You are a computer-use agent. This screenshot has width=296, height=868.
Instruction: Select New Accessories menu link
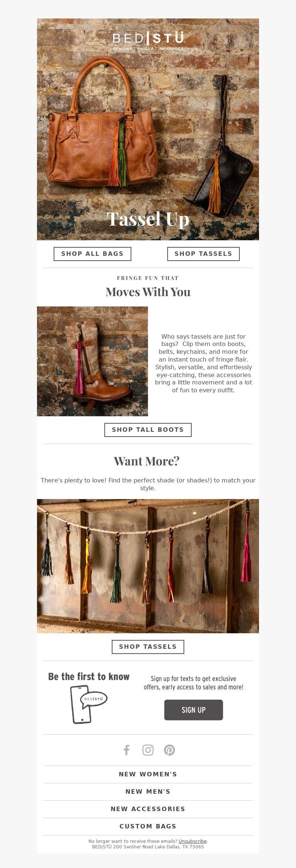click(x=148, y=809)
